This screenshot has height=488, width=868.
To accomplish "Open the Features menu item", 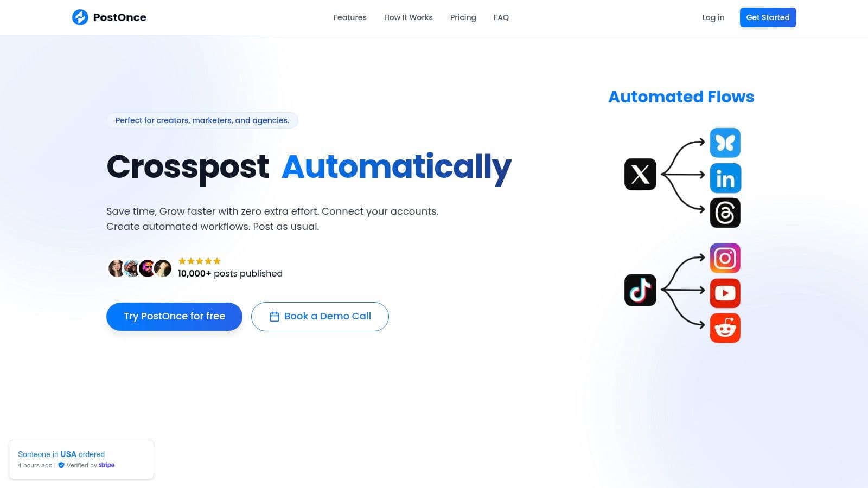I will (350, 17).
